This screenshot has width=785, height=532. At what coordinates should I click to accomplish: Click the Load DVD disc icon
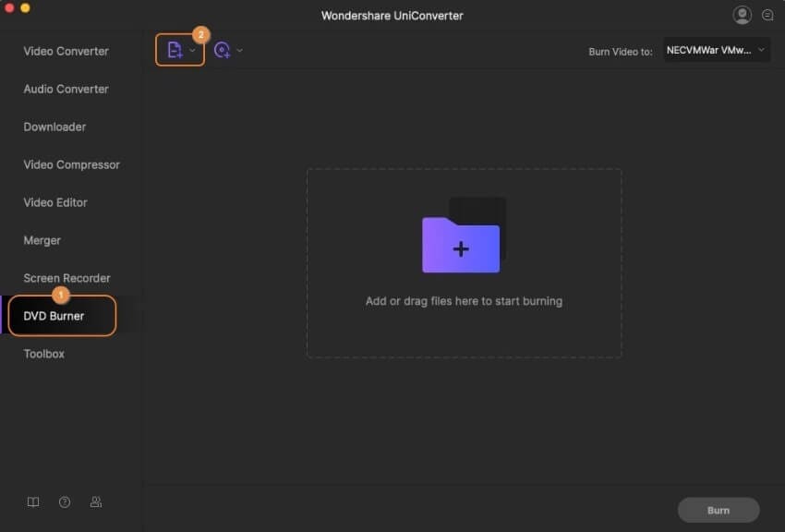[x=223, y=50]
